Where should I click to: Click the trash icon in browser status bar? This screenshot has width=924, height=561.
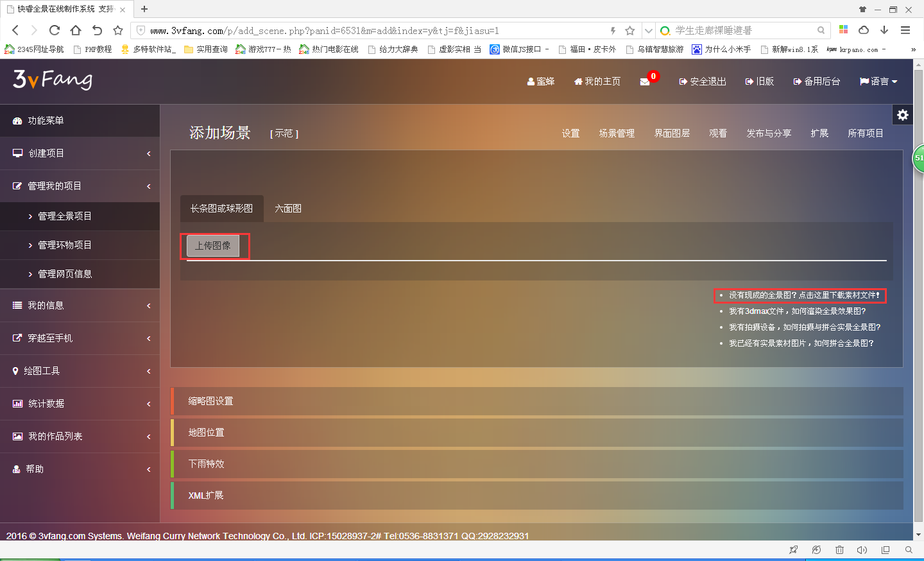[x=839, y=550]
